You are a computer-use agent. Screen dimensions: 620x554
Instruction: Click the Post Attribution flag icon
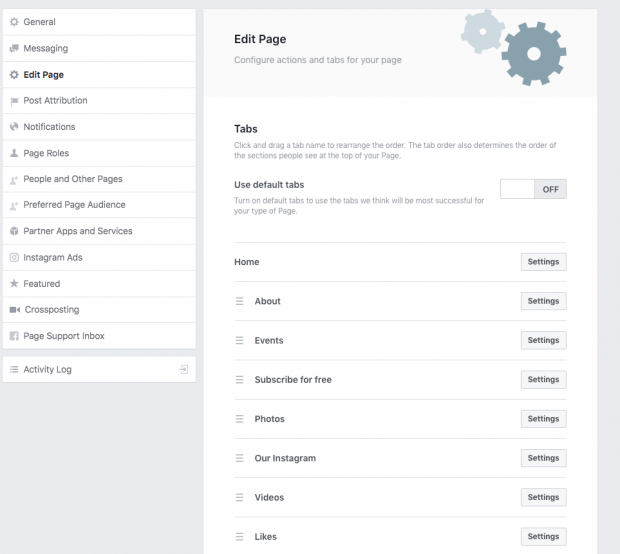click(14, 101)
